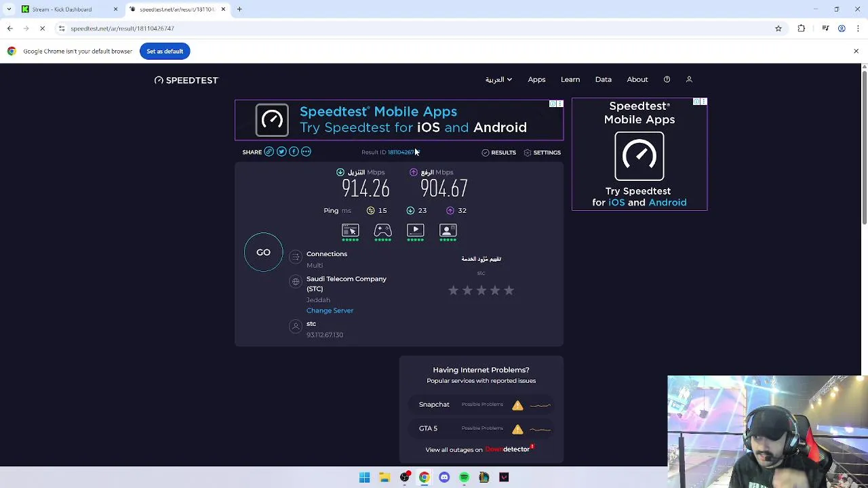This screenshot has width=868, height=488.
Task: Open About in the navigation bar
Action: click(637, 79)
